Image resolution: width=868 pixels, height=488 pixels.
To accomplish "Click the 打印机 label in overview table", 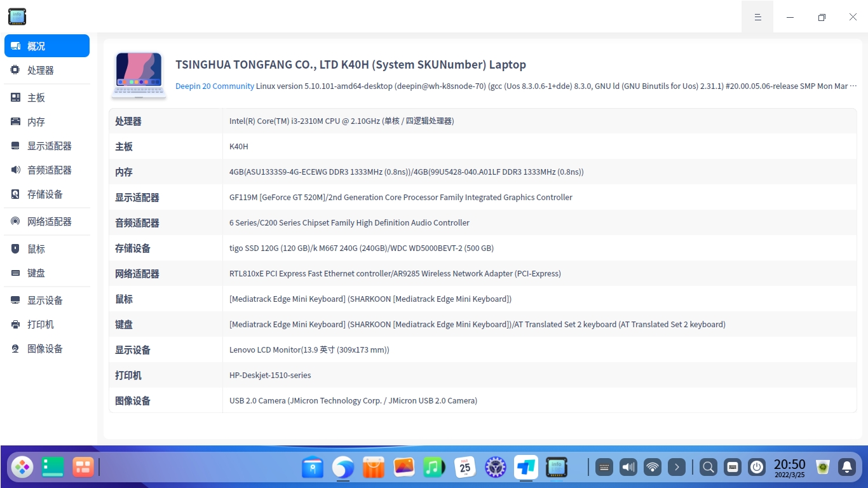I will pos(128,375).
